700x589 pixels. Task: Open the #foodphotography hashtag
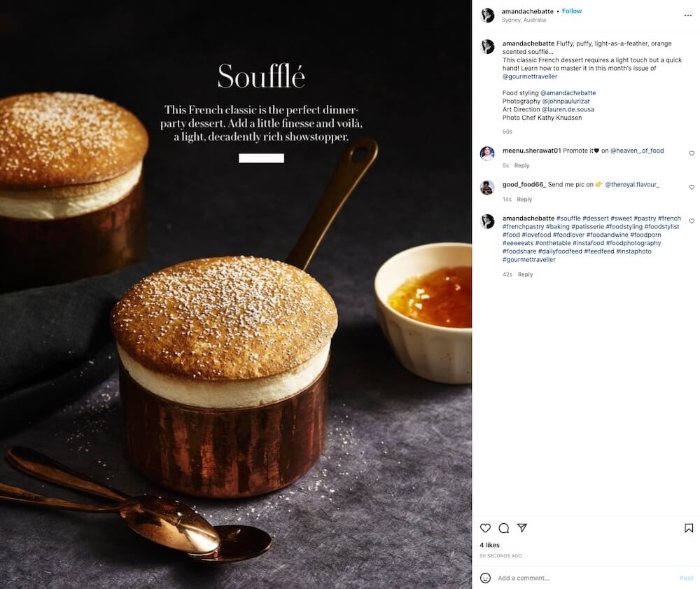(x=633, y=243)
